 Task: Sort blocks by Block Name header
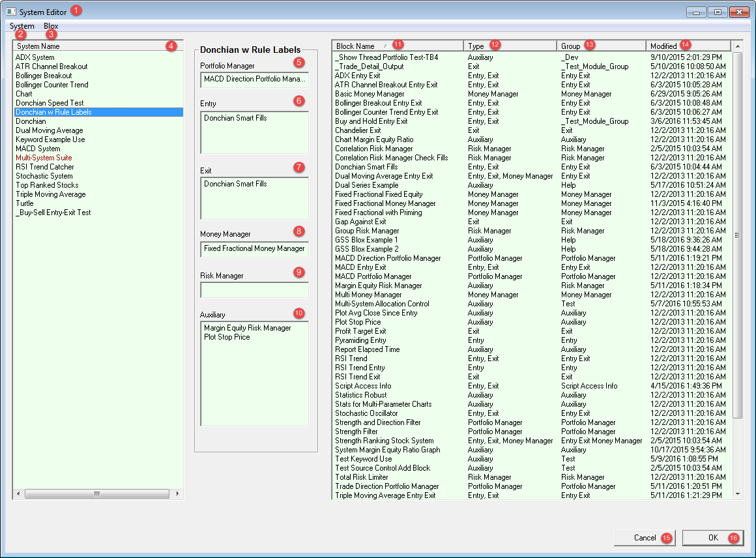pyautogui.click(x=398, y=46)
